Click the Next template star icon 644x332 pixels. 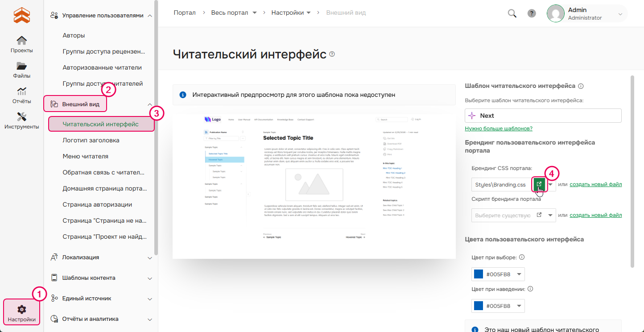point(472,116)
